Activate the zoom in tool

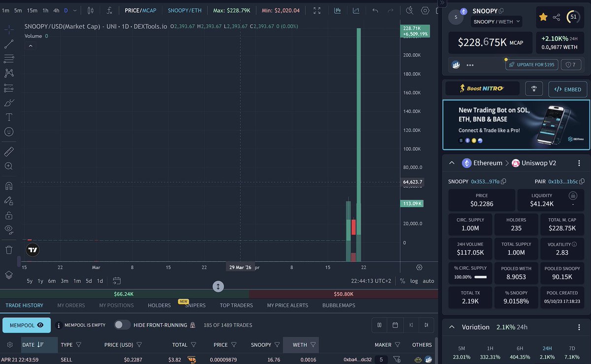(x=9, y=166)
